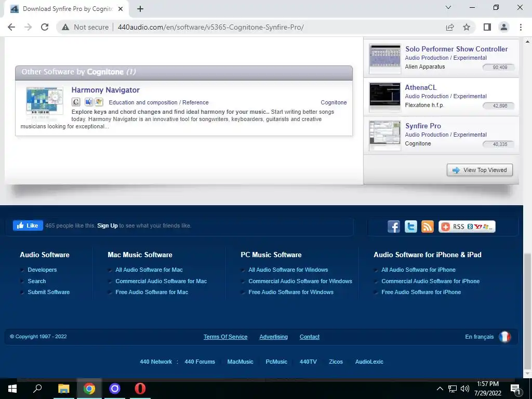
Task: Click the 90,409 view count badge
Action: [x=499, y=67]
